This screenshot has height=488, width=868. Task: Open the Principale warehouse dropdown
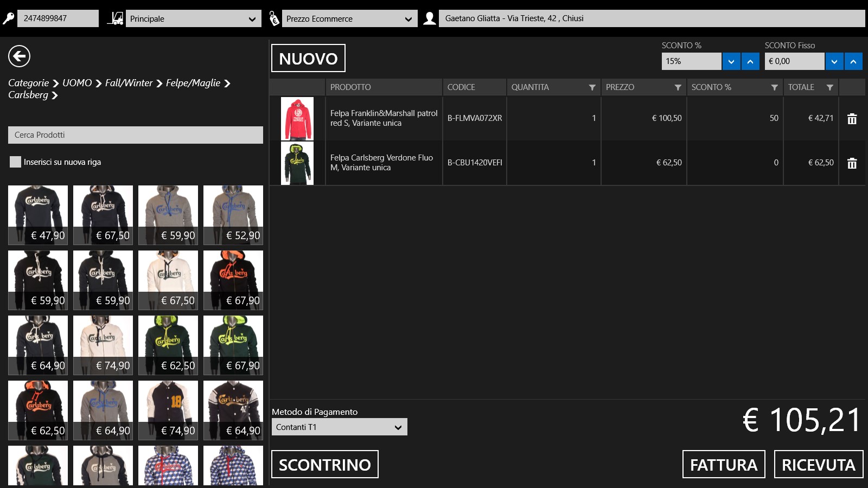[193, 18]
